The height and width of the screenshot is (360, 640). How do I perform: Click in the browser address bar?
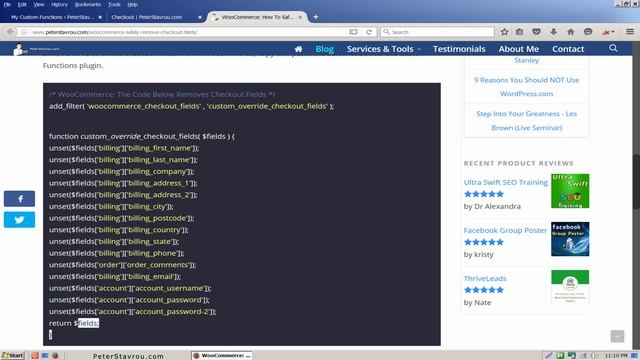pos(188,32)
